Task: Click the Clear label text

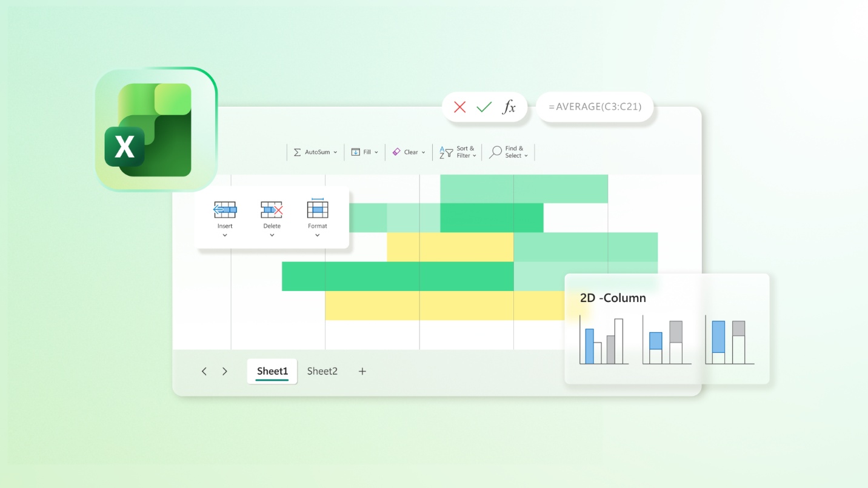Action: [411, 153]
